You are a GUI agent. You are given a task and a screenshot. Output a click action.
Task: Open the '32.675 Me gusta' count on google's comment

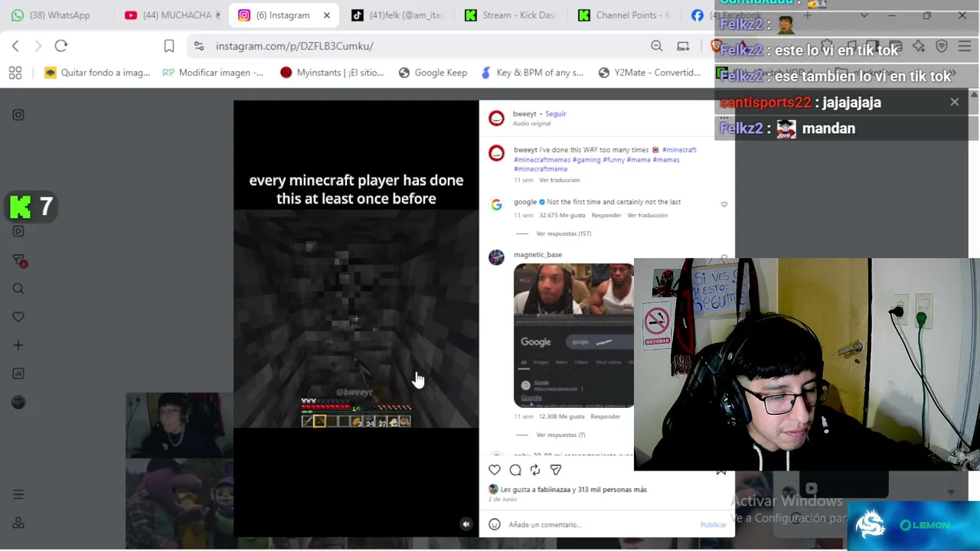pos(562,215)
